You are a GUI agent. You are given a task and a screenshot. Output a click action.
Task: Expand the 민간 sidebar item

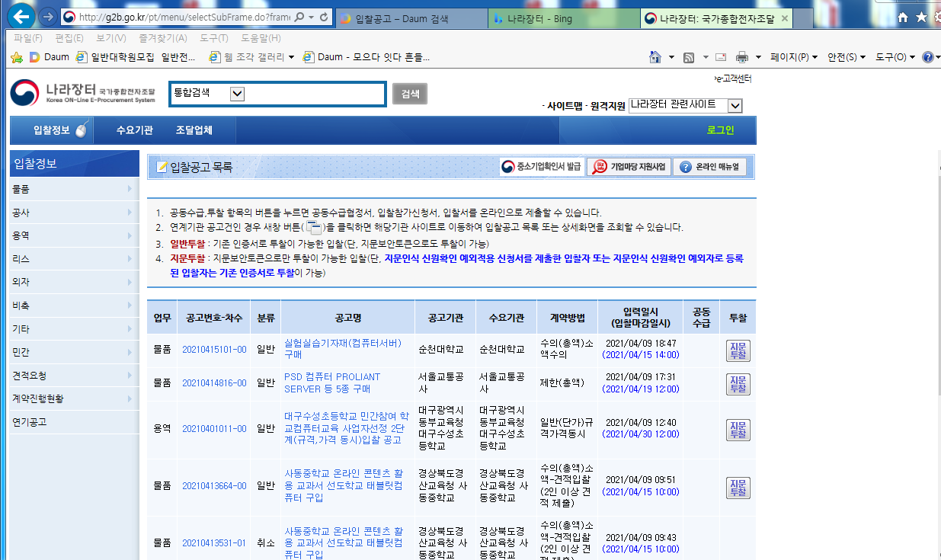click(73, 352)
